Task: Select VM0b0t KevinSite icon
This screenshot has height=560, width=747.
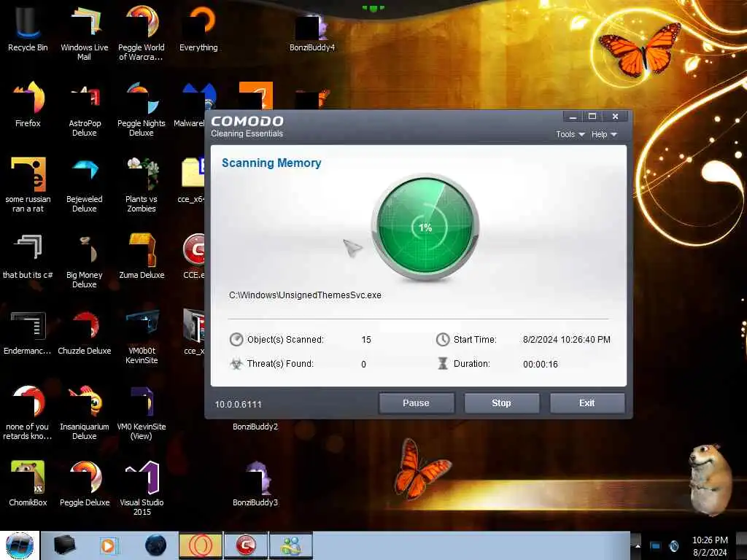Action: [141, 337]
